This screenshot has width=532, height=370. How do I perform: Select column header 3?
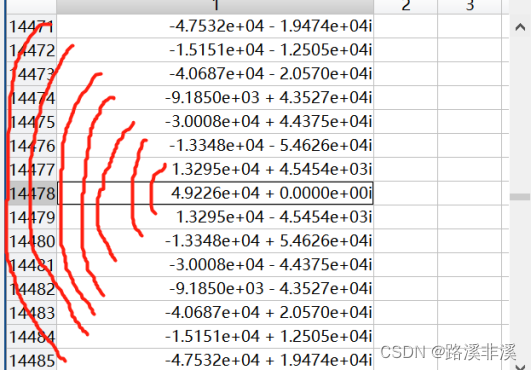coord(470,6)
